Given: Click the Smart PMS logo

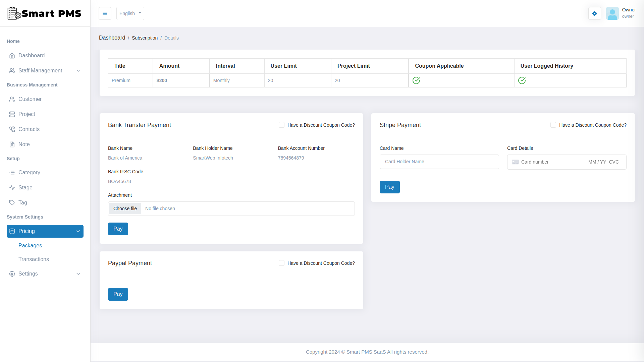Looking at the screenshot, I should (x=44, y=13).
